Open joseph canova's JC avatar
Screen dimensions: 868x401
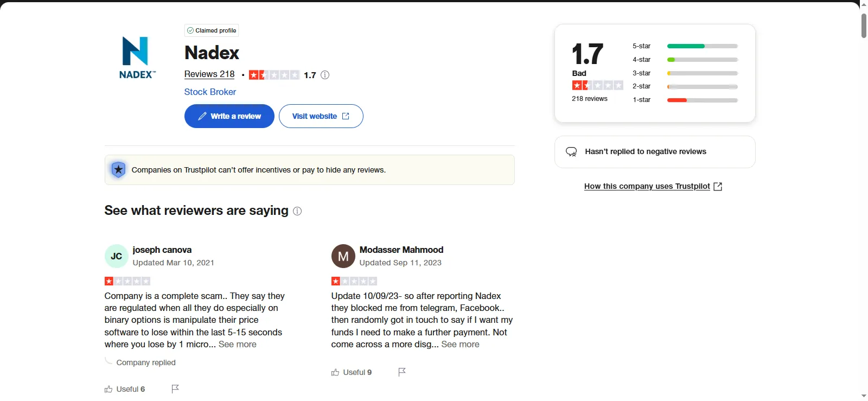coord(117,256)
